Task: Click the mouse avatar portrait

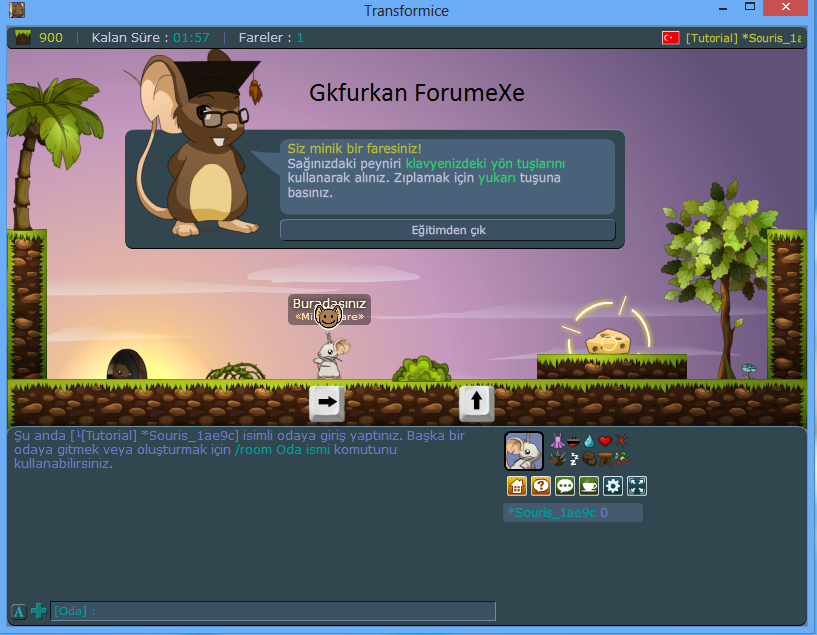Action: coord(524,451)
